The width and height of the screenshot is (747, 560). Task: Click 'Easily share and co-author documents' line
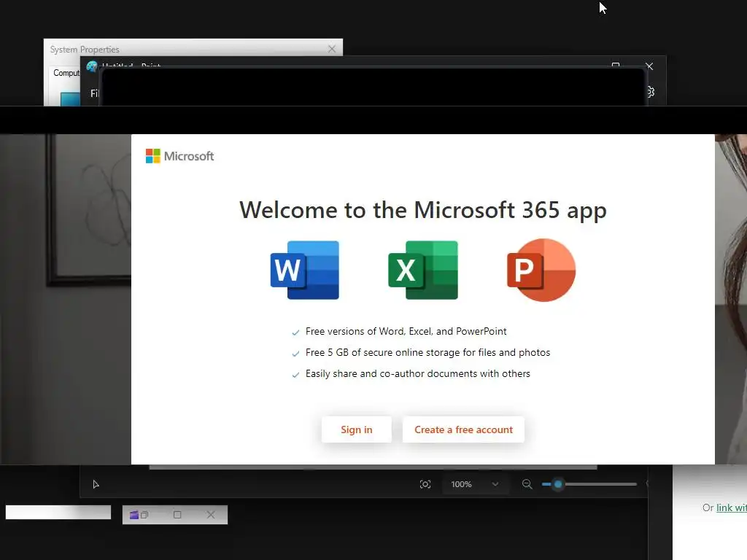point(418,374)
